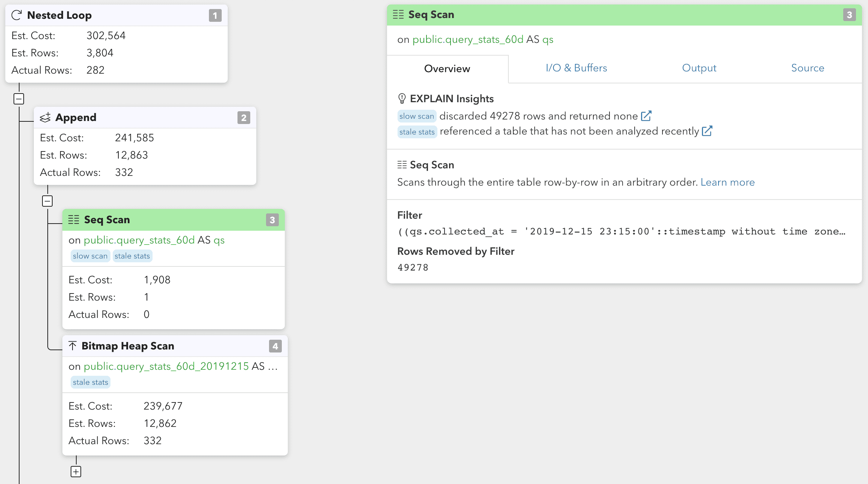Click the Nested Loop node's loop icon
Viewport: 868px width, 484px height.
coord(16,15)
